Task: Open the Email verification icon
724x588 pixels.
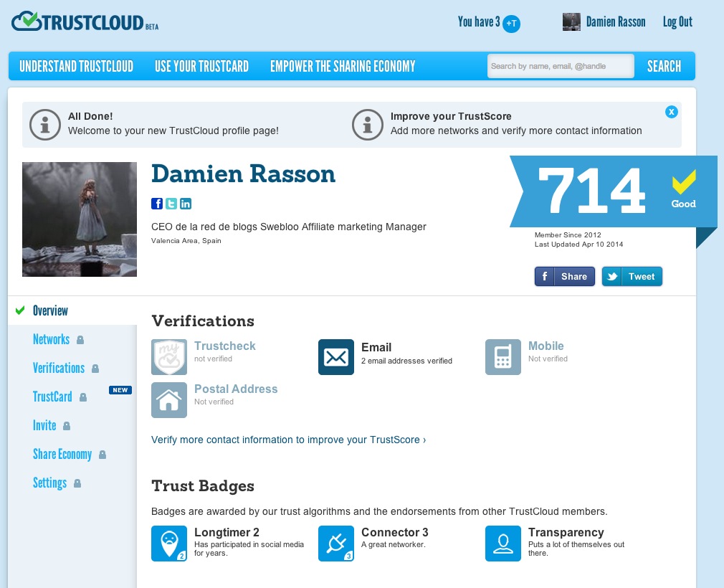Action: pyautogui.click(x=336, y=357)
